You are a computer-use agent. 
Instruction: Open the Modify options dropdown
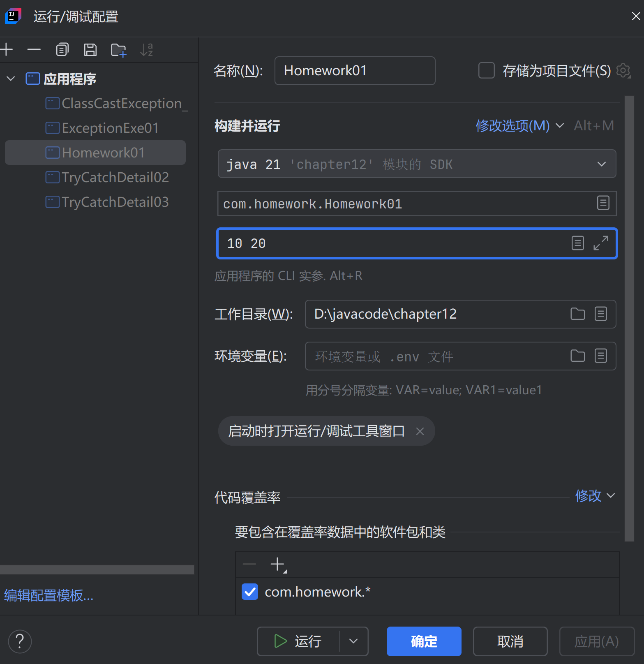coord(519,126)
